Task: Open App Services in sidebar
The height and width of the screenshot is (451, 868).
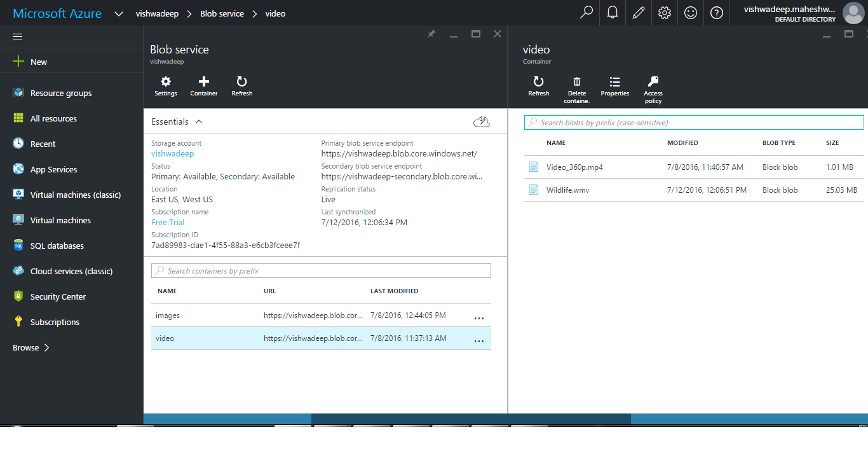Action: coord(53,169)
